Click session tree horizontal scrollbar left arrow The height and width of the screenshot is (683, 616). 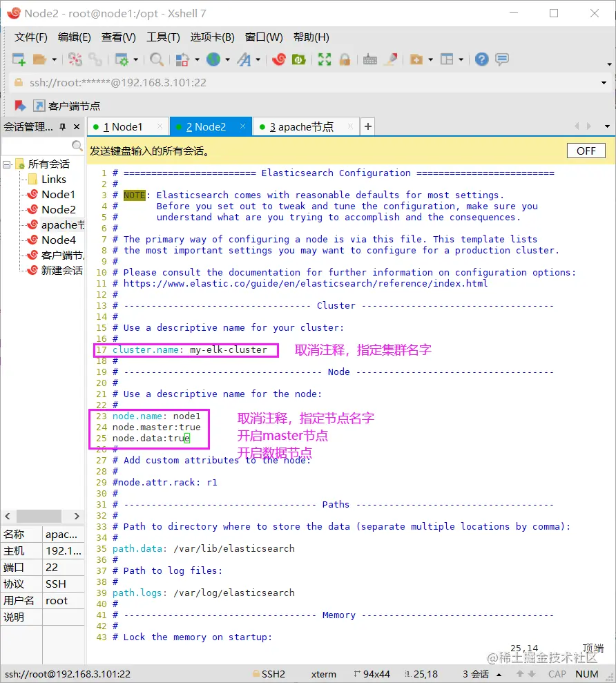(8, 516)
